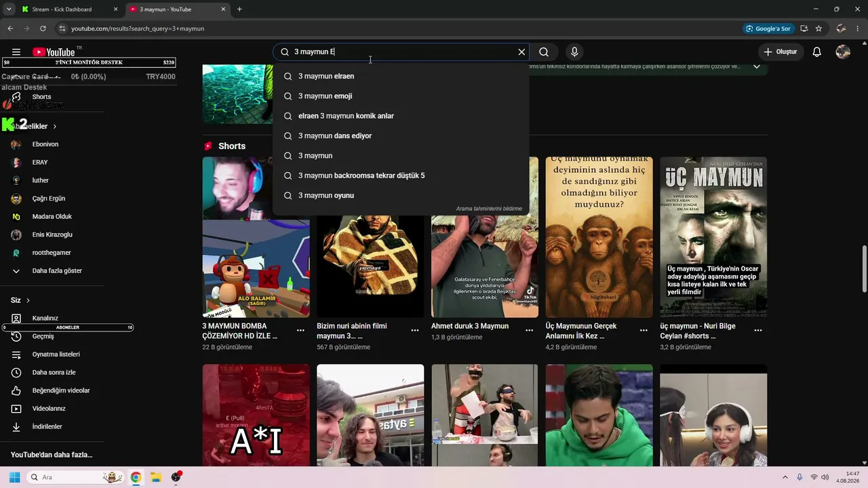Play the green hoodie guy short
Viewport: 868px width, 488px height.
[599, 415]
